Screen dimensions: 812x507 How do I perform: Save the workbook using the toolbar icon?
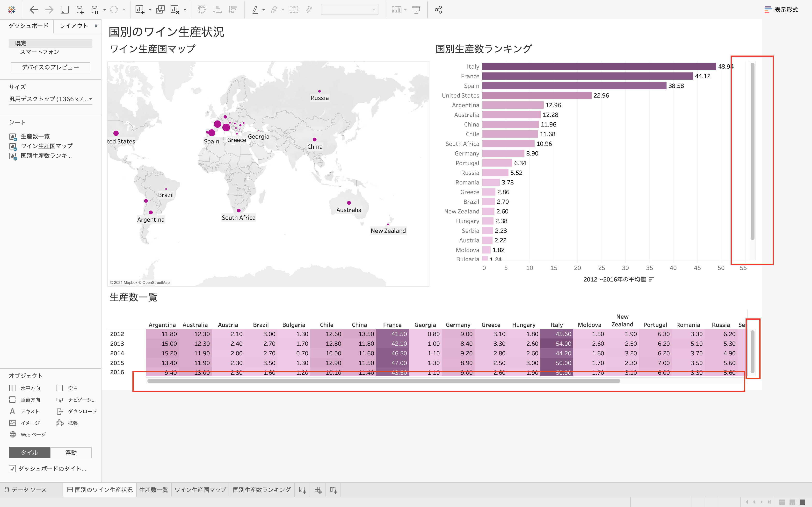[x=65, y=9]
